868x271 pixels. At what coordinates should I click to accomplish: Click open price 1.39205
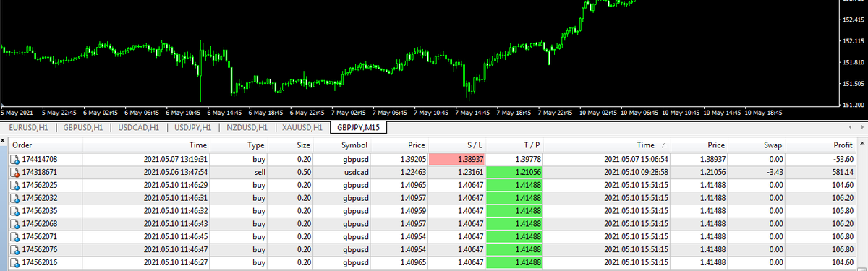pyautogui.click(x=412, y=159)
